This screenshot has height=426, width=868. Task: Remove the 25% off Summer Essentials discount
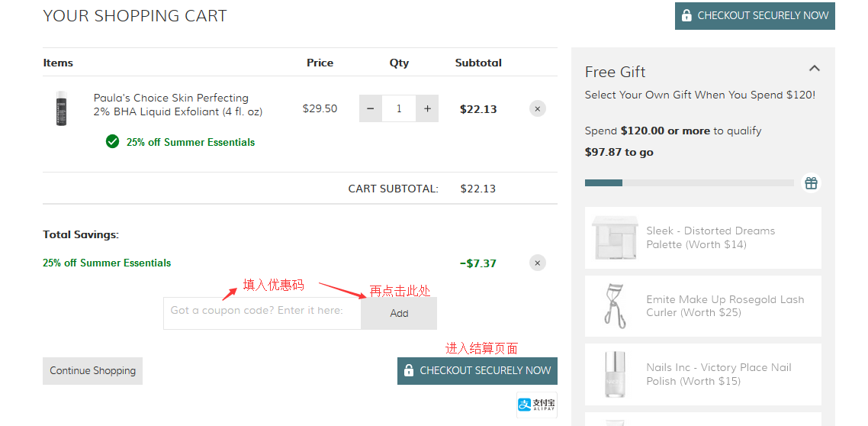click(537, 263)
